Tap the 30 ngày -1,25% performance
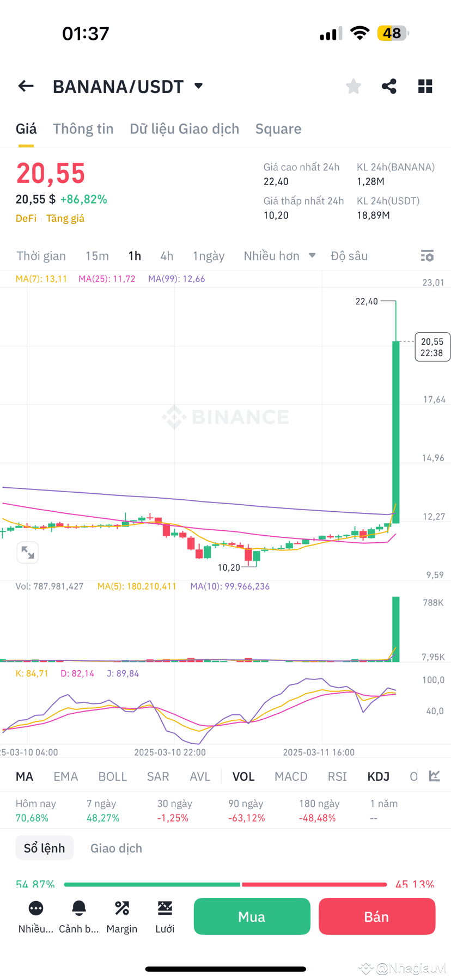The image size is (451, 980). (175, 811)
